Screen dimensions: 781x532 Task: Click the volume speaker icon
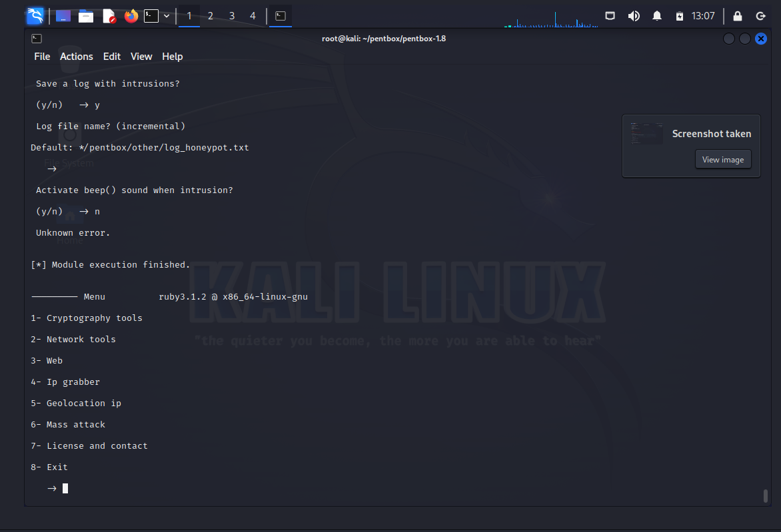tap(634, 15)
